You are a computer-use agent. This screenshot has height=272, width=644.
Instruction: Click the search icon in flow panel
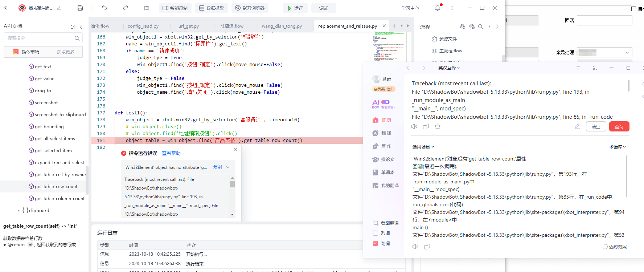point(480,27)
